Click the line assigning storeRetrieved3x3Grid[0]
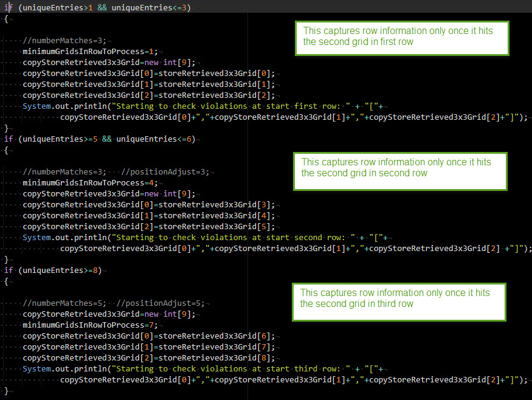532x400 pixels. click(148, 74)
